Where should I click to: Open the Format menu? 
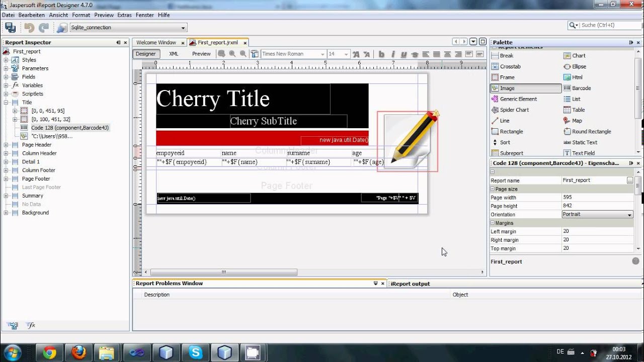[x=81, y=15]
